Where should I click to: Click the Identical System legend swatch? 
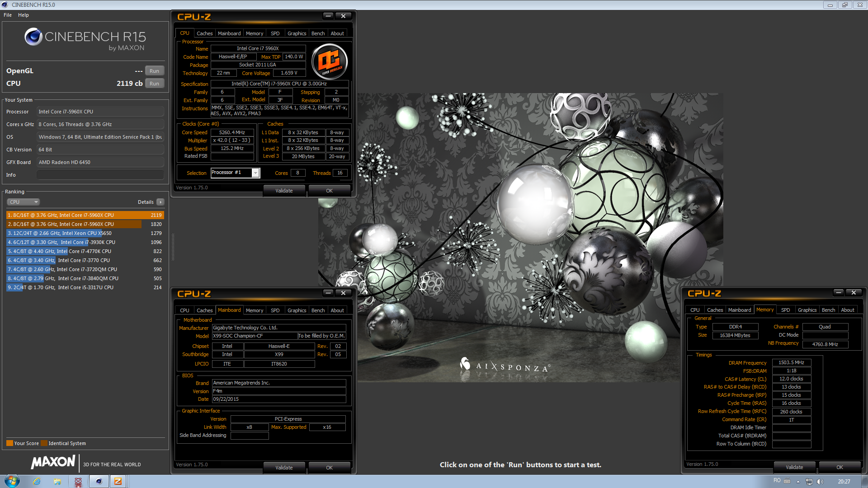point(44,443)
